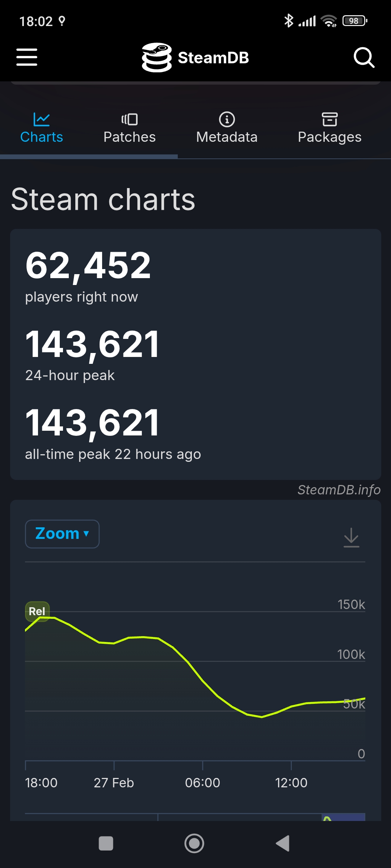Open the hamburger navigation menu
This screenshot has height=868, width=391.
coord(27,58)
